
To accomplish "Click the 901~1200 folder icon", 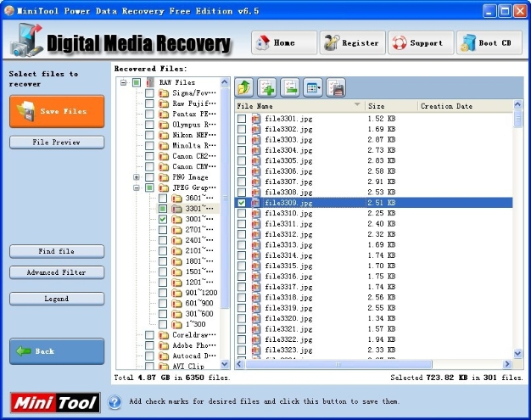I will tap(176, 293).
